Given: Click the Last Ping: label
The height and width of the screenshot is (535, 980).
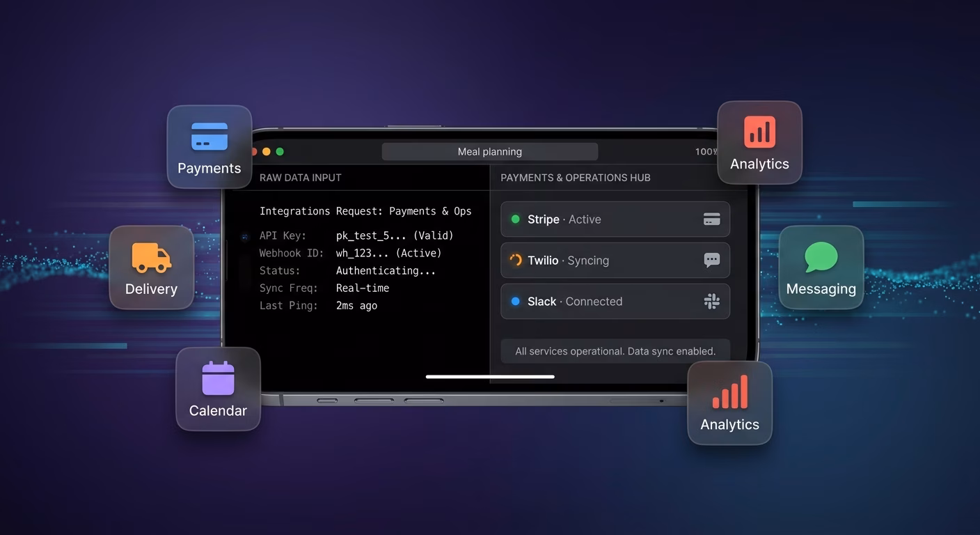Looking at the screenshot, I should click(x=289, y=306).
